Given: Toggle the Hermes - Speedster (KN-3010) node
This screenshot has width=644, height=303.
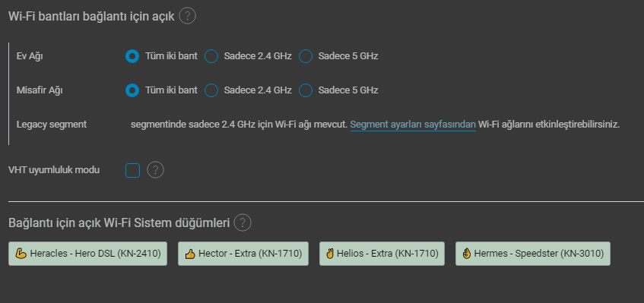Looking at the screenshot, I should (x=533, y=254).
